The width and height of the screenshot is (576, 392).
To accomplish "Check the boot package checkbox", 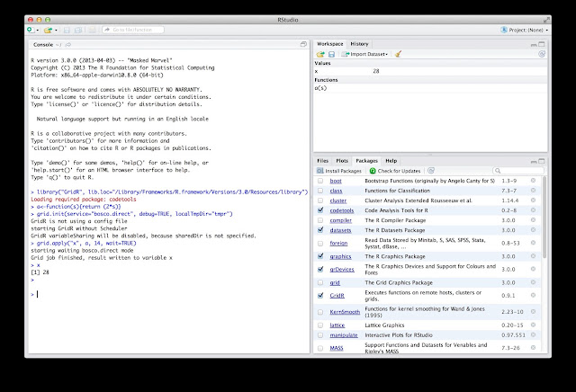I will tap(320, 181).
